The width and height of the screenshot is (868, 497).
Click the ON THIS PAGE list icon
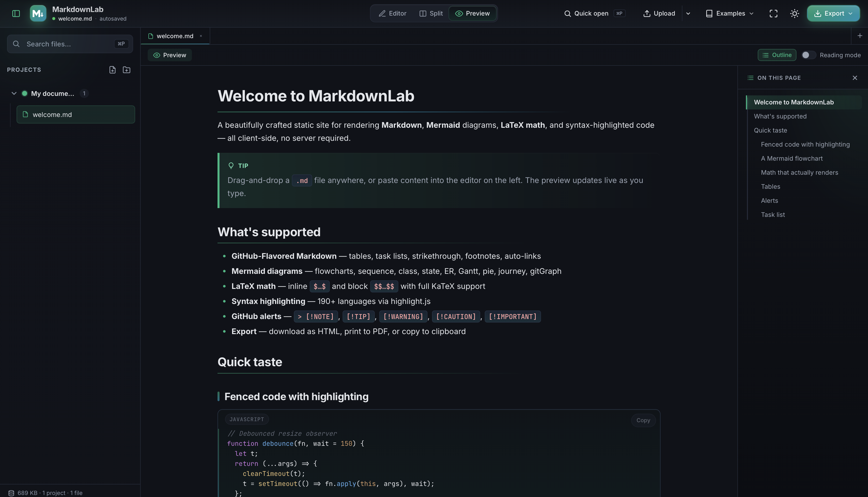750,78
